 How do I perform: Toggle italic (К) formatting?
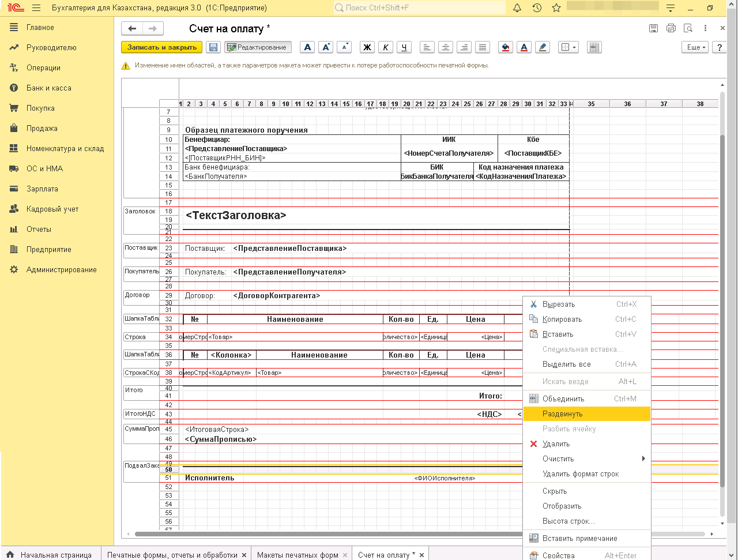click(386, 47)
